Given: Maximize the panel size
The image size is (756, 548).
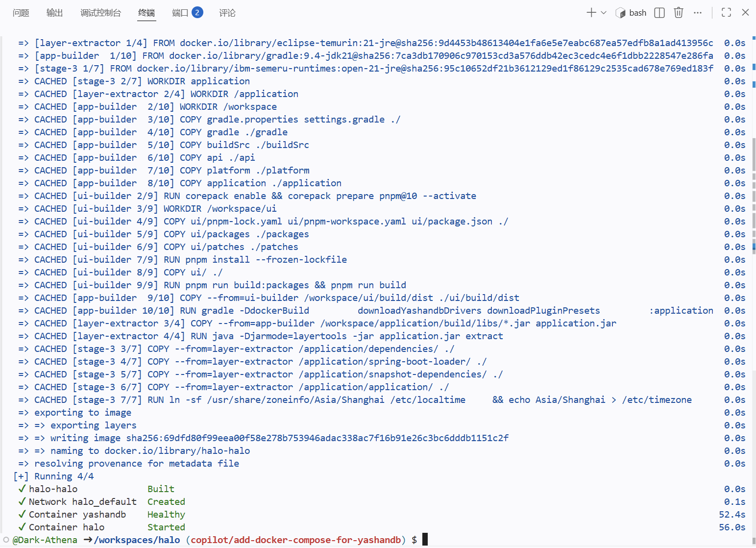Looking at the screenshot, I should pos(726,13).
